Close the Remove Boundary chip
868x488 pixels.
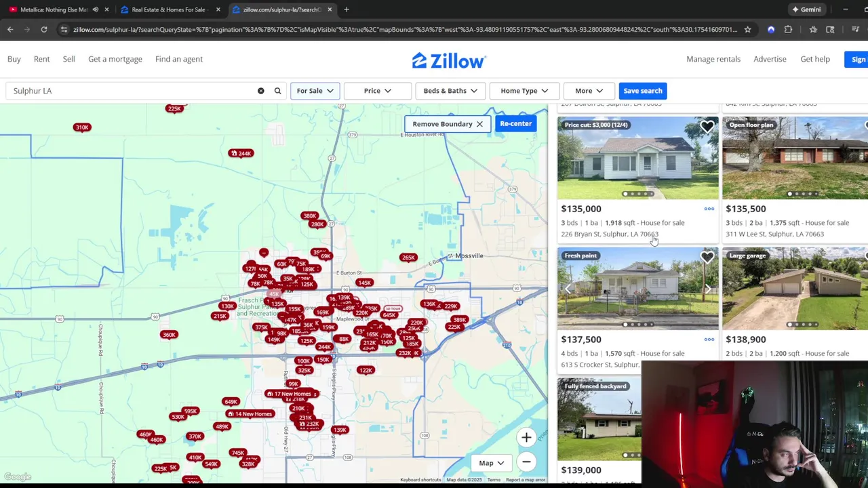(479, 124)
